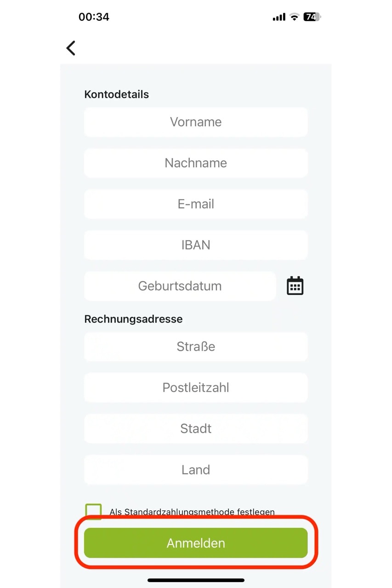The height and width of the screenshot is (588, 392).
Task: Tap the Rechnungsadresse section heading
Action: (x=133, y=319)
